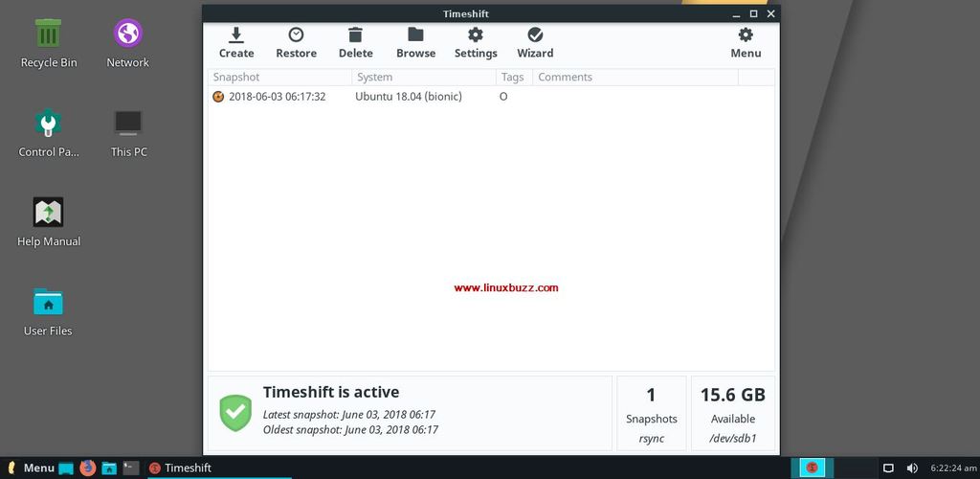Image resolution: width=980 pixels, height=479 pixels.
Task: Sort by the Snapshot column header
Action: pyautogui.click(x=280, y=77)
